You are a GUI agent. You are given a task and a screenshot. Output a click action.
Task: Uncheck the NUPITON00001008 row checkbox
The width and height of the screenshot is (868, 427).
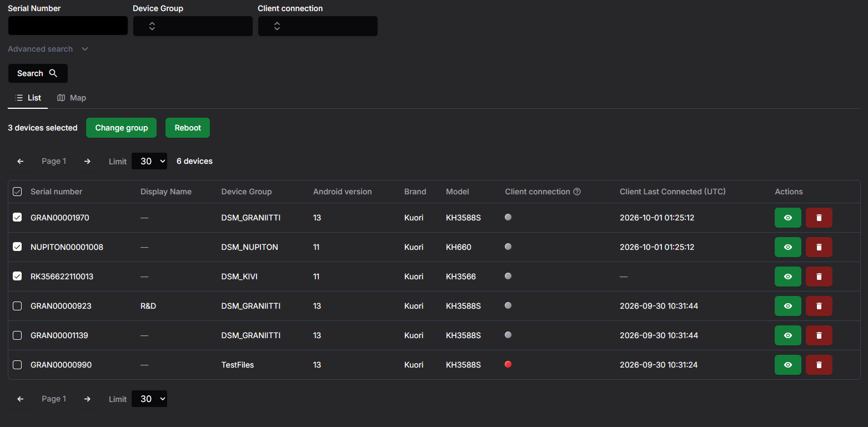[17, 247]
